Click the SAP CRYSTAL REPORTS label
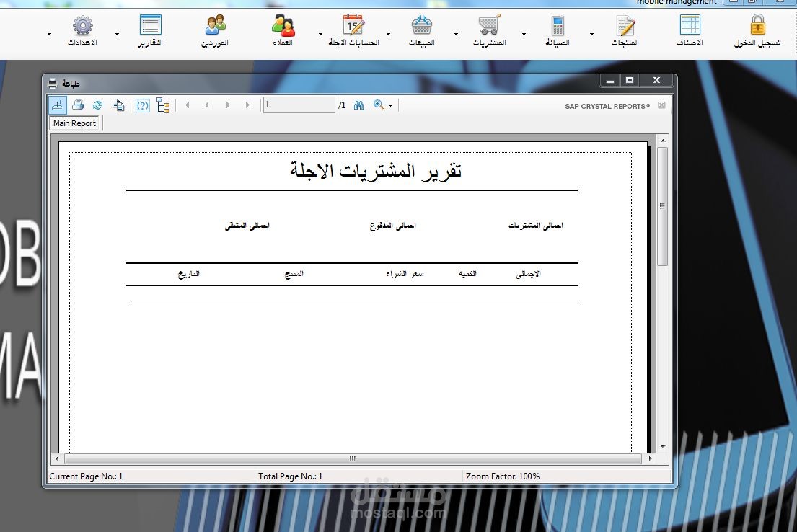Image resolution: width=797 pixels, height=532 pixels. 607,106
